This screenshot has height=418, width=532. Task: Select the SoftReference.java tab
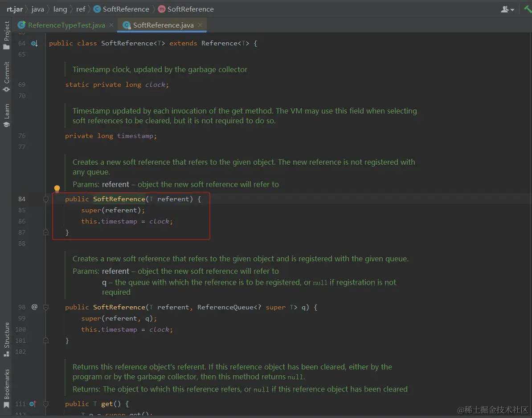pyautogui.click(x=163, y=25)
